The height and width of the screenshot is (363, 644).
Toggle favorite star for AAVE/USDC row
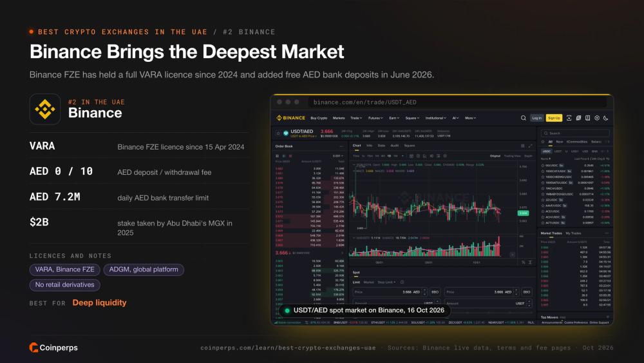542,206
